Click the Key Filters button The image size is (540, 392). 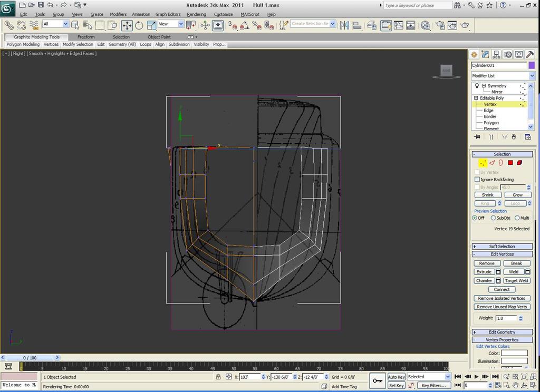(433, 386)
